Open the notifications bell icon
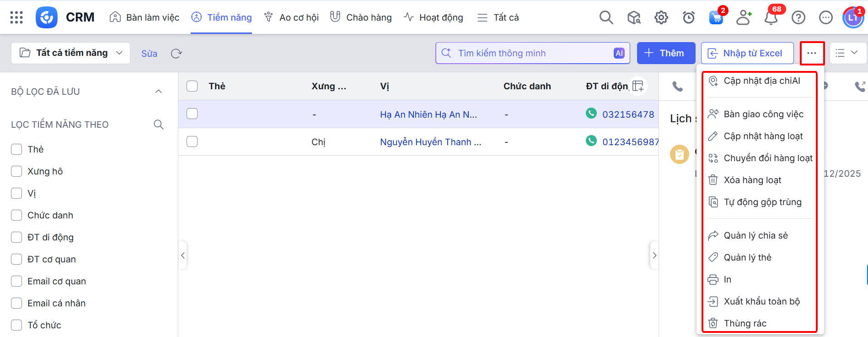The width and height of the screenshot is (868, 337). (771, 17)
